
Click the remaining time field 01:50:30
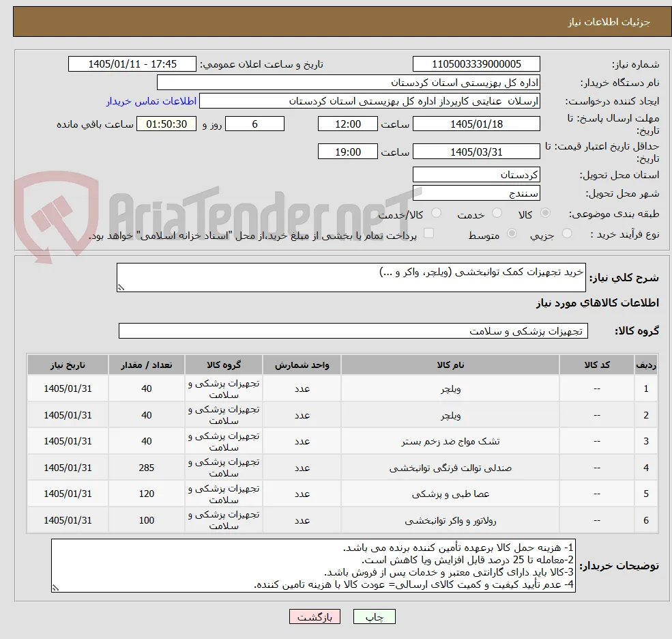click(x=166, y=124)
